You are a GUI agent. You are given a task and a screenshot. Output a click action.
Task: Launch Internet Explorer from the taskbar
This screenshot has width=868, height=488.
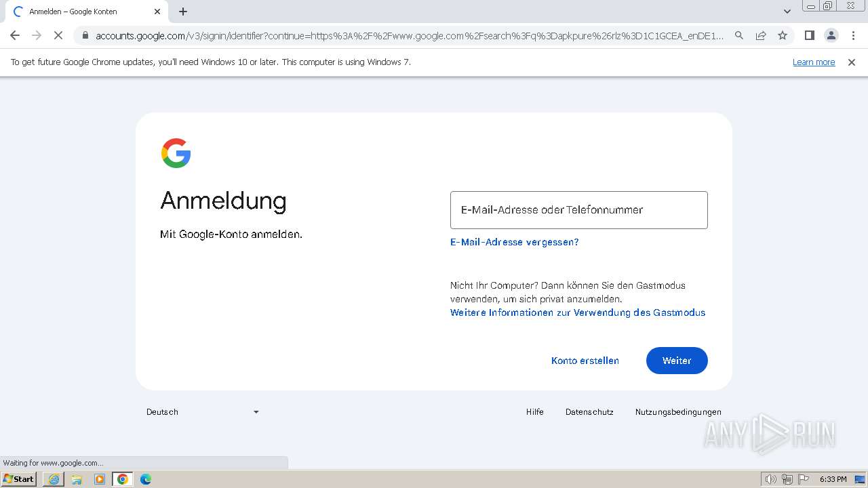click(x=54, y=479)
